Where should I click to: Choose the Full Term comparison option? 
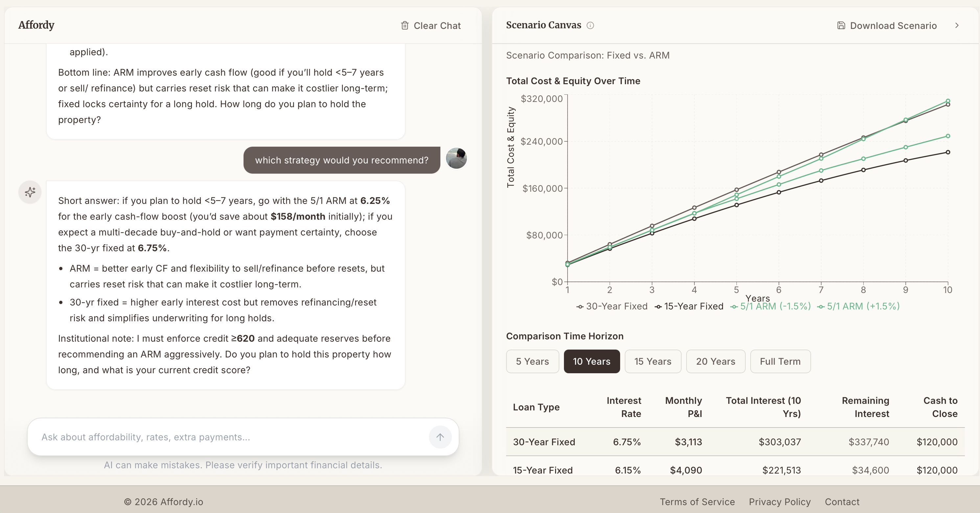click(780, 361)
